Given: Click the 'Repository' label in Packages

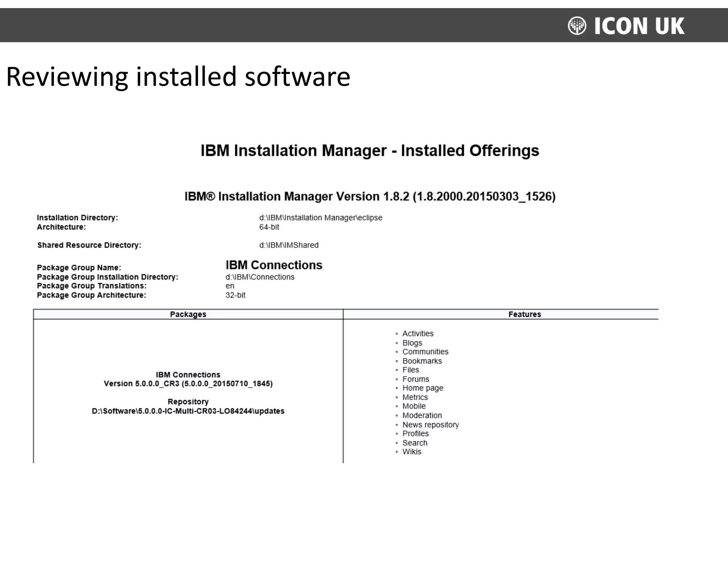Looking at the screenshot, I should coord(188,402).
